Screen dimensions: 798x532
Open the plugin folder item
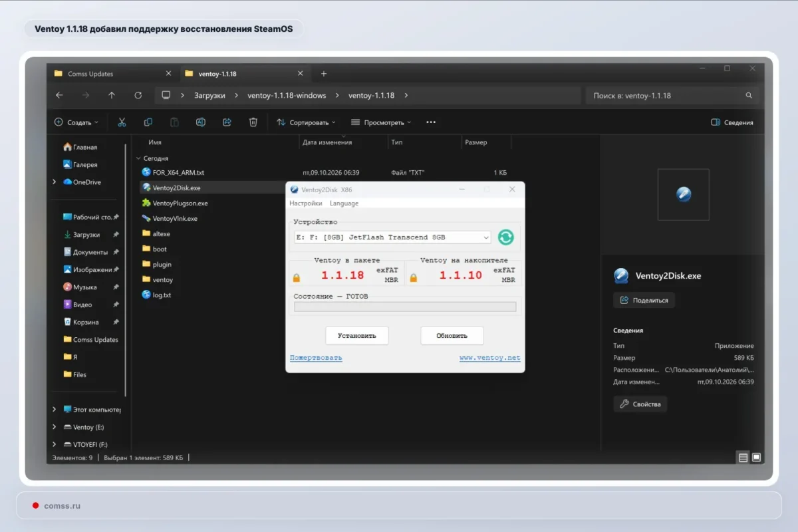click(x=162, y=264)
